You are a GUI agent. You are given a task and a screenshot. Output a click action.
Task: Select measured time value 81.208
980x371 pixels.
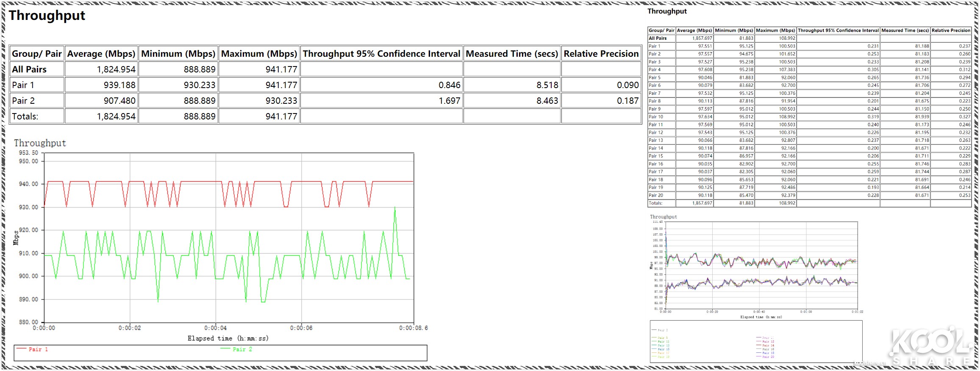pos(922,62)
